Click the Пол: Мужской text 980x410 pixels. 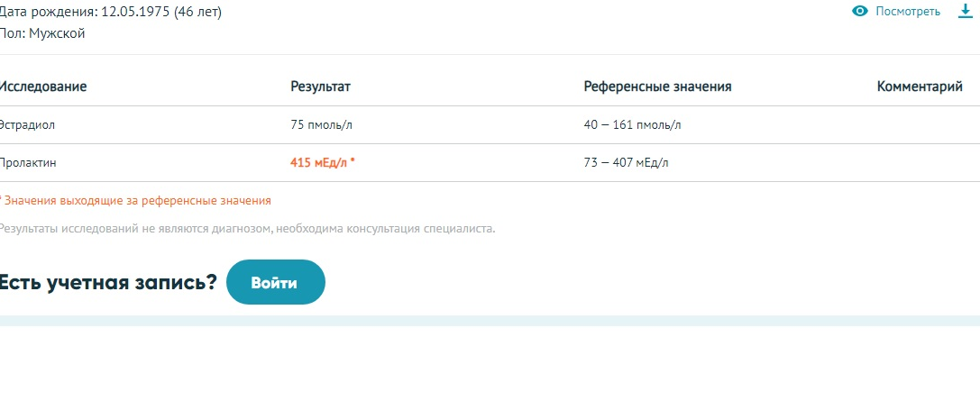42,33
